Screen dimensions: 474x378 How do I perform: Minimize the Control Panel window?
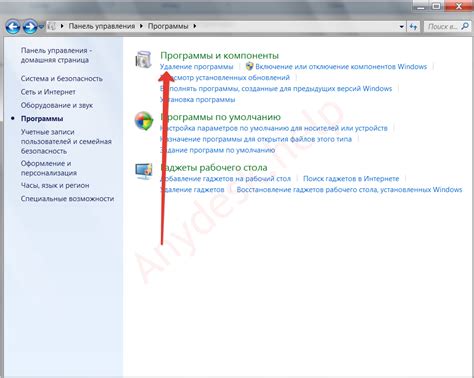coord(421,6)
